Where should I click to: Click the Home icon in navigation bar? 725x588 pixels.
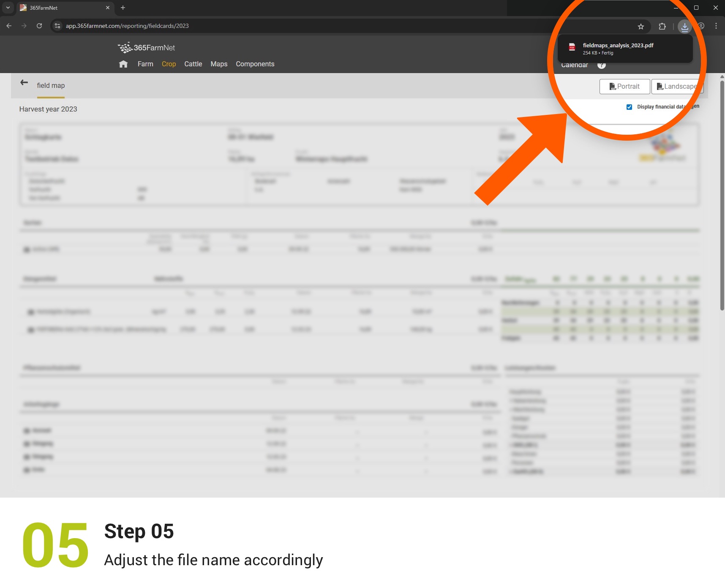click(123, 64)
